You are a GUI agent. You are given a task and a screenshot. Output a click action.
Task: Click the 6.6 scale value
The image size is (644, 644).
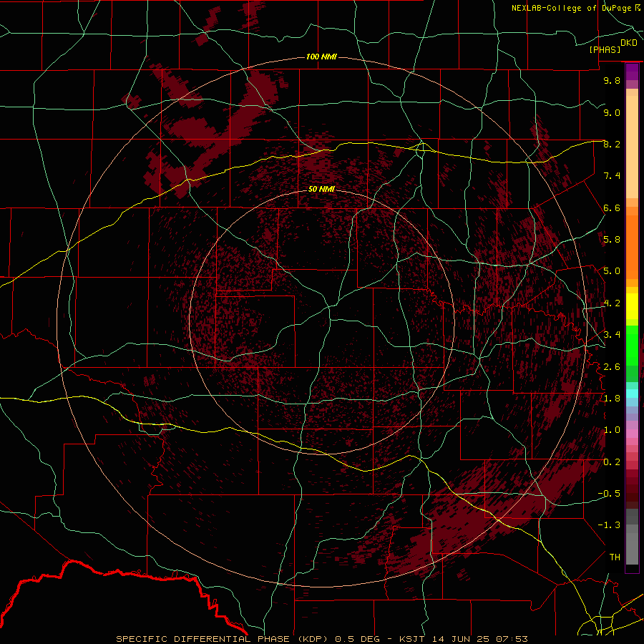point(612,208)
